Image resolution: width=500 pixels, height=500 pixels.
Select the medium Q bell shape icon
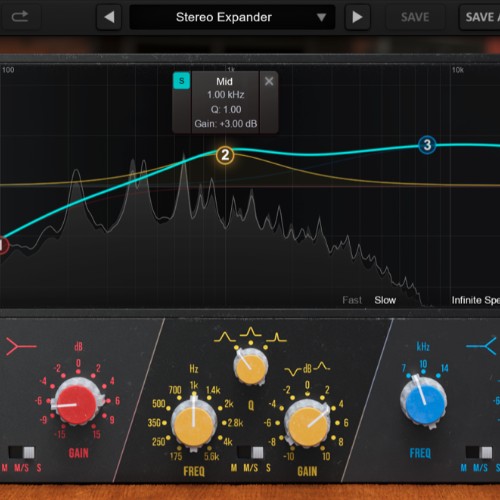(x=251, y=332)
